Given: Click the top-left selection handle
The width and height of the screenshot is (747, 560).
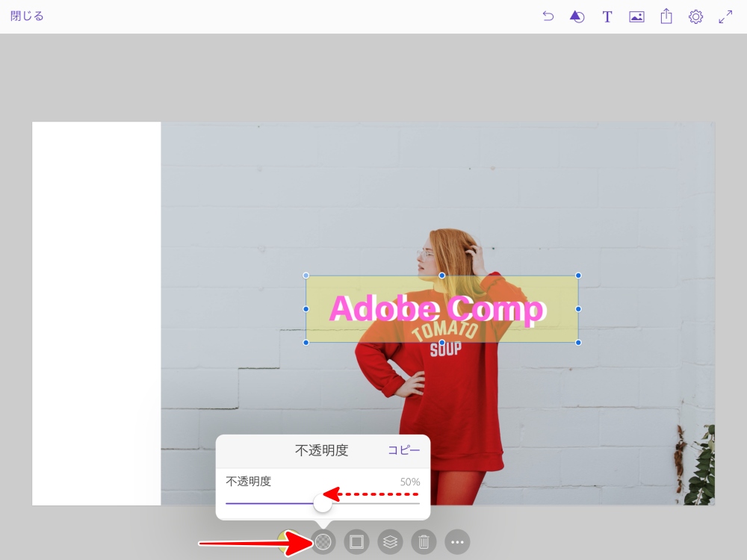Looking at the screenshot, I should 306,276.
